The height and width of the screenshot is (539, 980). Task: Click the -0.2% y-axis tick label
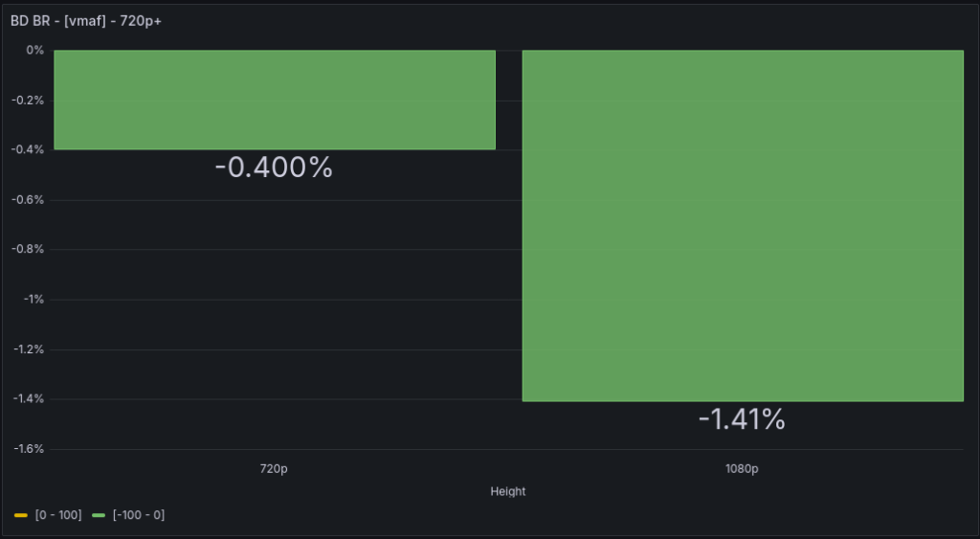tap(29, 100)
